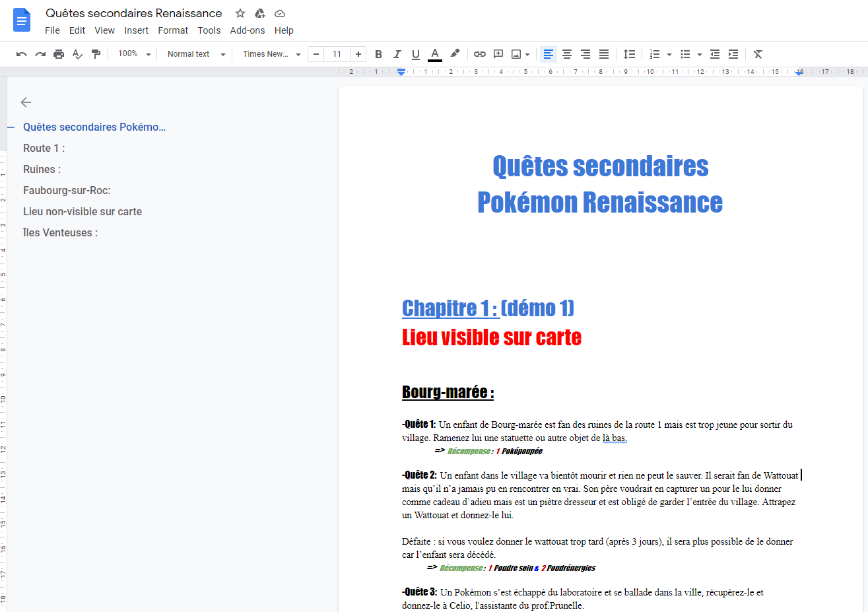Enable justified text alignment

pos(604,54)
